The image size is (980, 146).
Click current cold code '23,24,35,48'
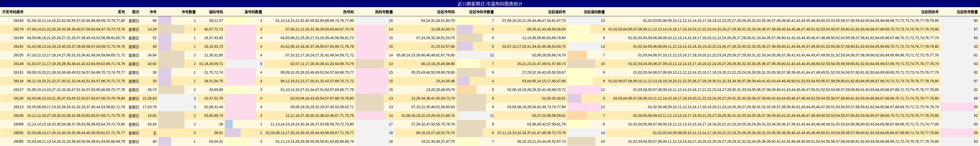pyautogui.click(x=445, y=81)
